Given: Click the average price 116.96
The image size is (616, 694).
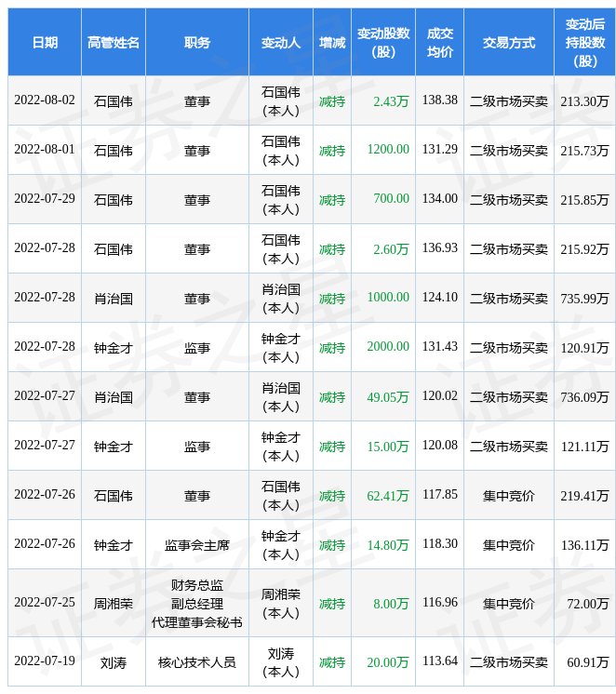Looking at the screenshot, I should [x=440, y=603].
